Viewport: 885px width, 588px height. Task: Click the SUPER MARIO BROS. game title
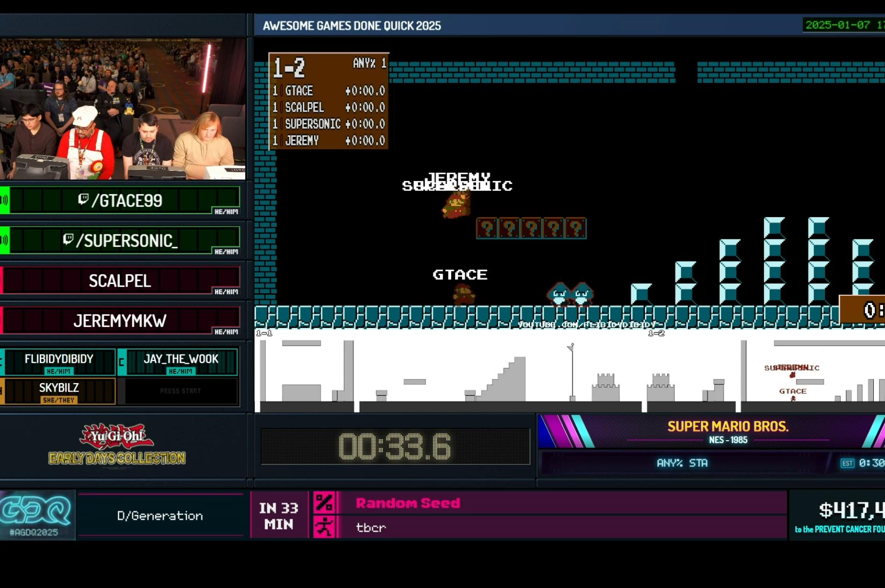pyautogui.click(x=728, y=427)
